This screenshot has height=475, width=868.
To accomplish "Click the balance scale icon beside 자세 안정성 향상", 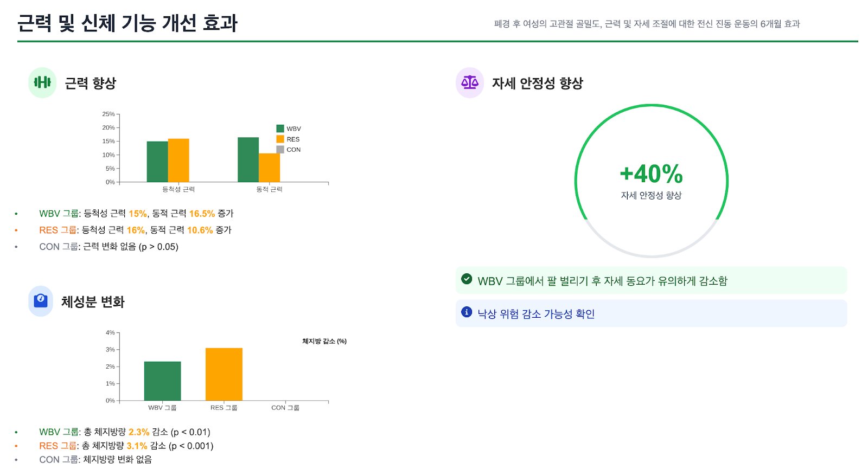I will click(470, 82).
